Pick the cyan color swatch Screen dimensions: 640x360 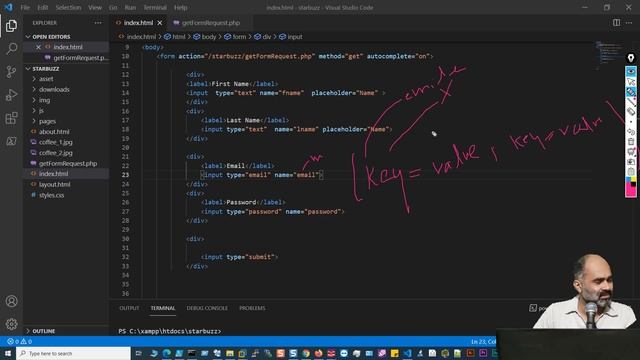(629, 179)
